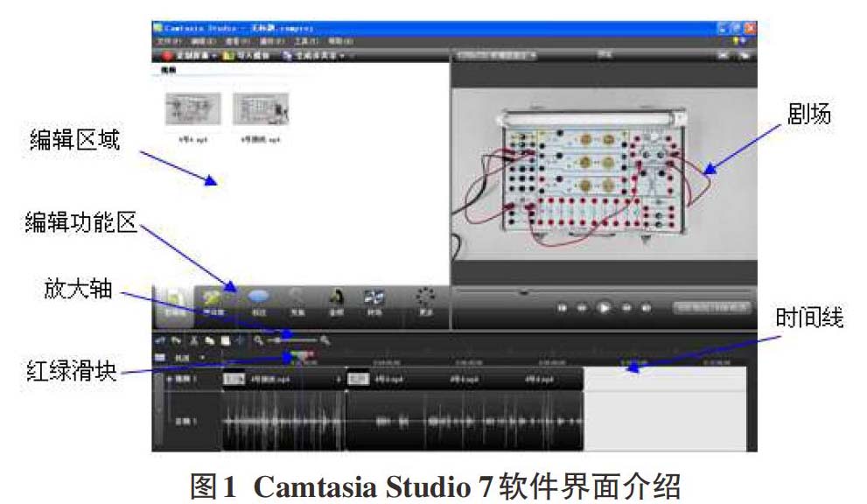Click the green in-point marker on the playhead
Screen dimensions: 867x504
[294, 355]
